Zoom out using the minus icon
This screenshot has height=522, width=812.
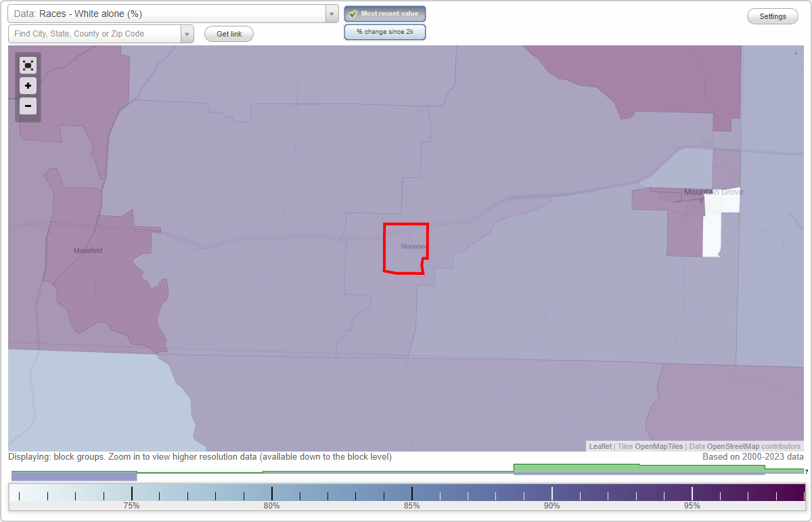point(28,106)
